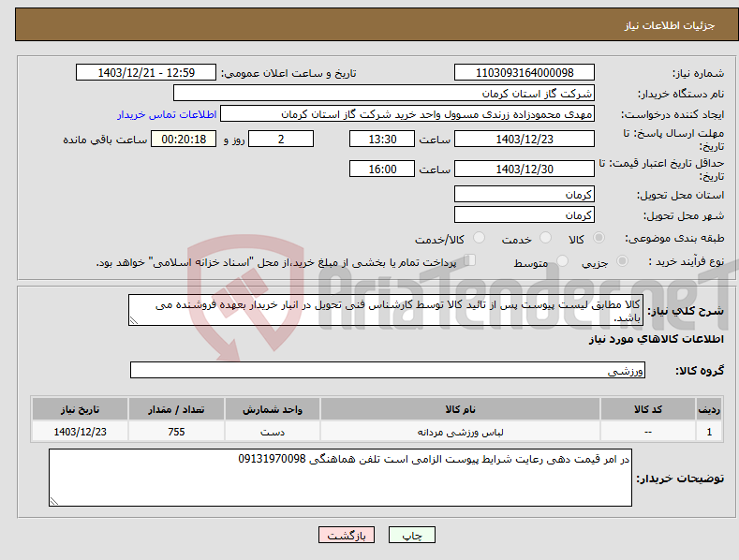Click the delivery province field کرمان
This screenshot has width=739, height=560.
coord(525,194)
